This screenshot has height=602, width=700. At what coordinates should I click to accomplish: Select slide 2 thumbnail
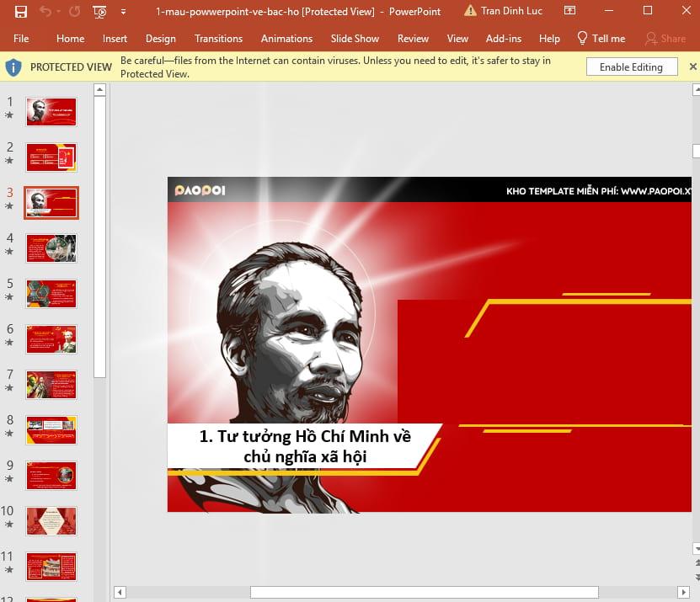tap(51, 157)
